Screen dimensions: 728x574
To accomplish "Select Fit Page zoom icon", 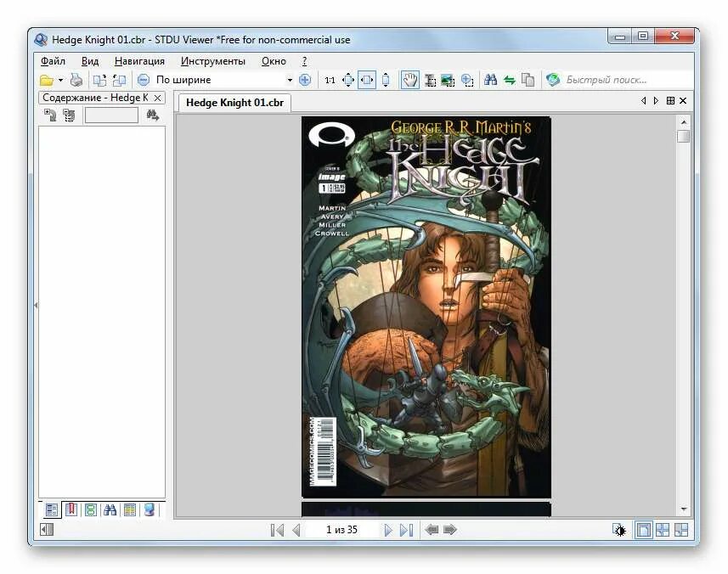I will pyautogui.click(x=348, y=81).
